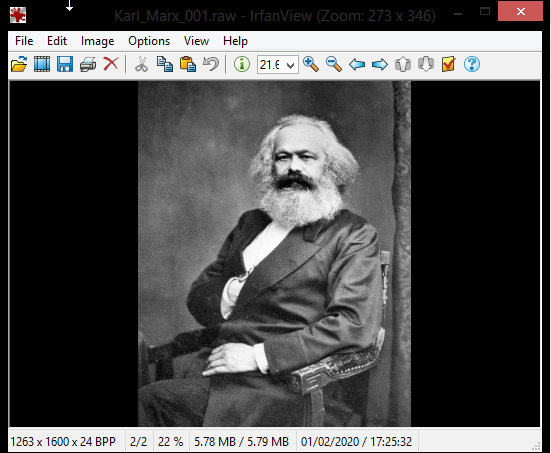Image resolution: width=551 pixels, height=453 pixels.
Task: Open the settings checkmark icon
Action: 448,64
